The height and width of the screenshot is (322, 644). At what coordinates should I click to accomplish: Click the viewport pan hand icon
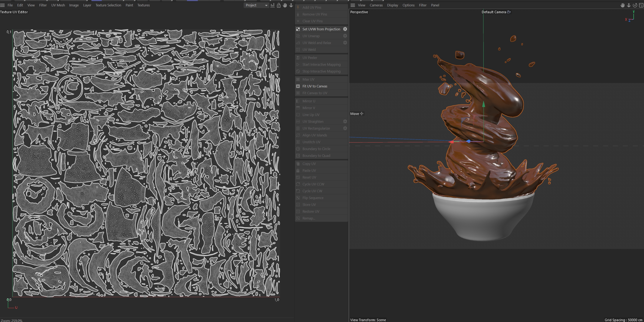click(x=623, y=5)
